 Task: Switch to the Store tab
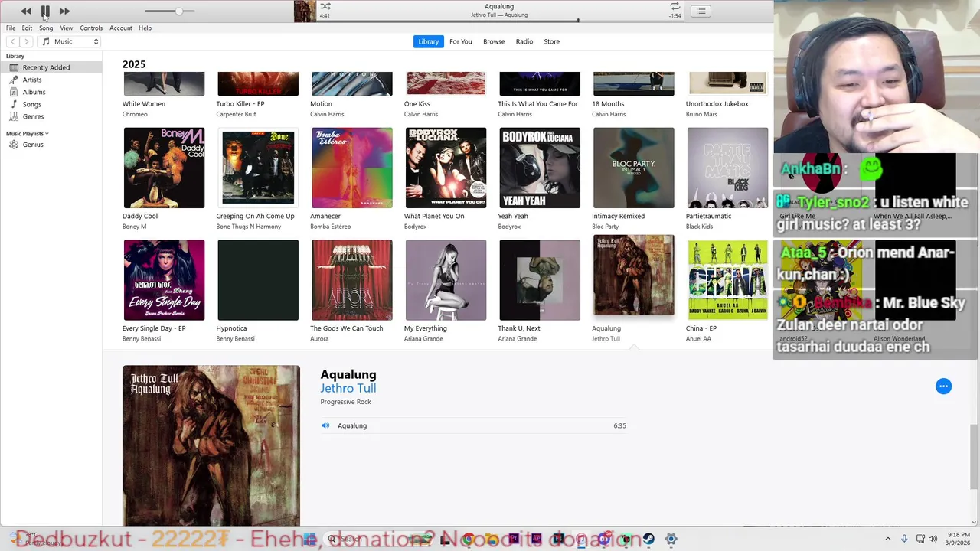point(552,41)
